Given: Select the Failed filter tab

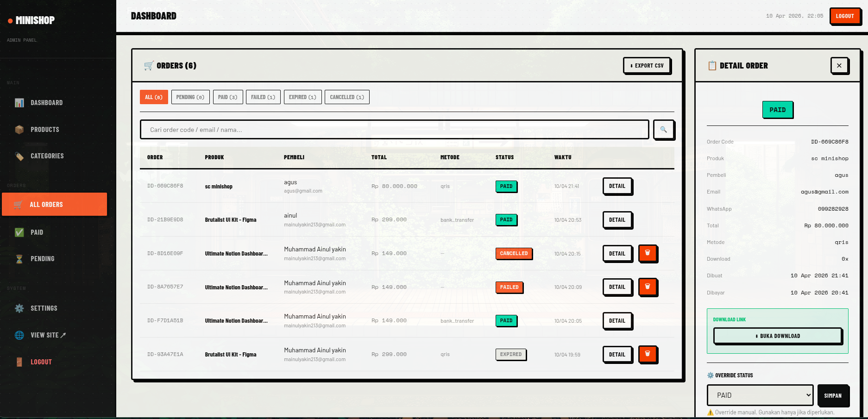Looking at the screenshot, I should (x=263, y=97).
